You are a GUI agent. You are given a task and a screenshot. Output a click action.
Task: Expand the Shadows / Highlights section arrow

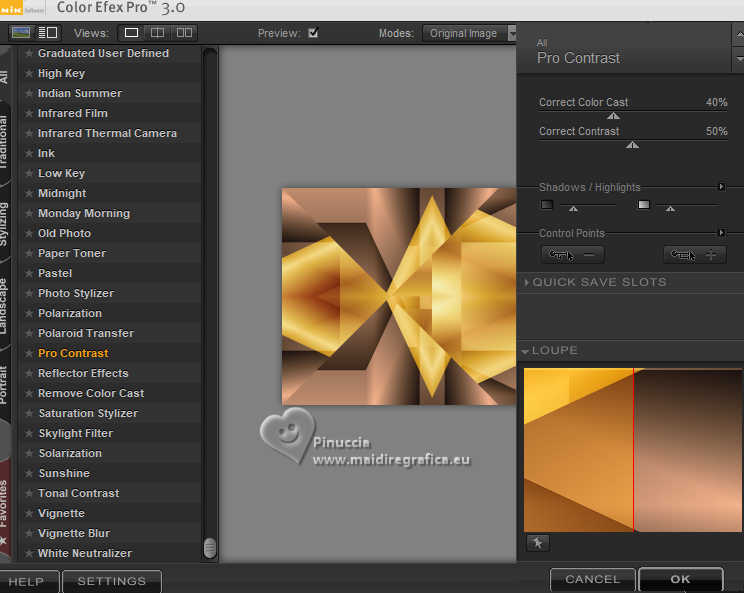coord(721,187)
